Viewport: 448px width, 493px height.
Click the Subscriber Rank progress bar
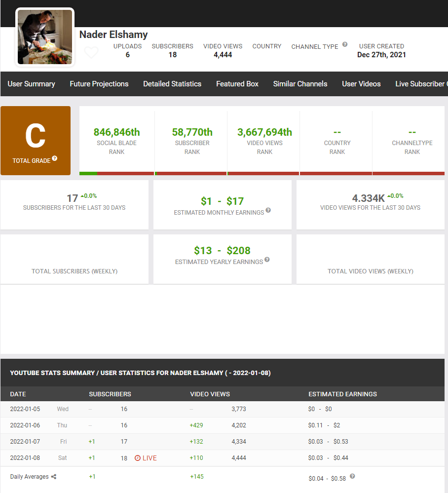coord(191,174)
